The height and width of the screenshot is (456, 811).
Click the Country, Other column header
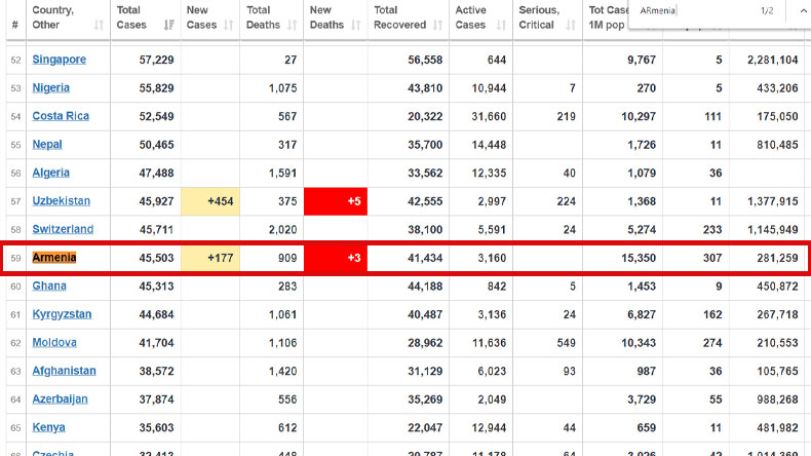[68, 20]
